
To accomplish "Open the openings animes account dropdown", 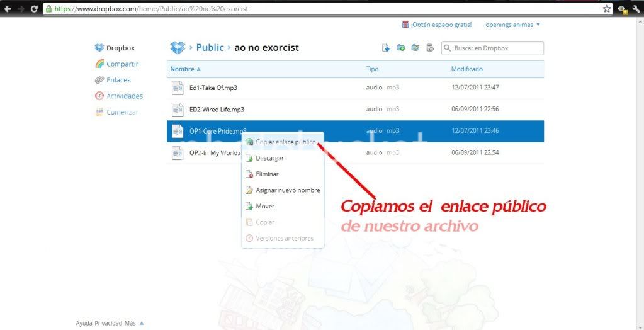I will (x=512, y=25).
